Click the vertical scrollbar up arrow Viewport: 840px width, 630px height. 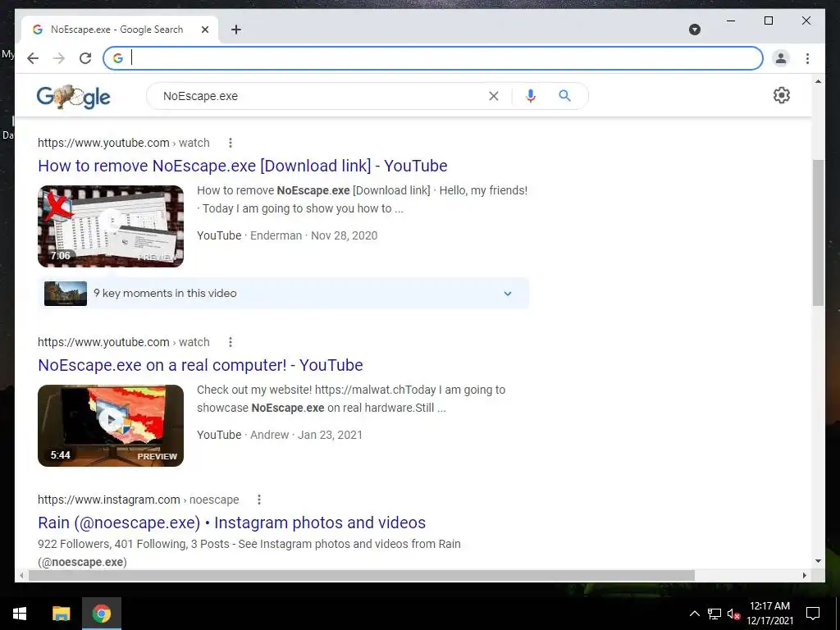pos(818,81)
